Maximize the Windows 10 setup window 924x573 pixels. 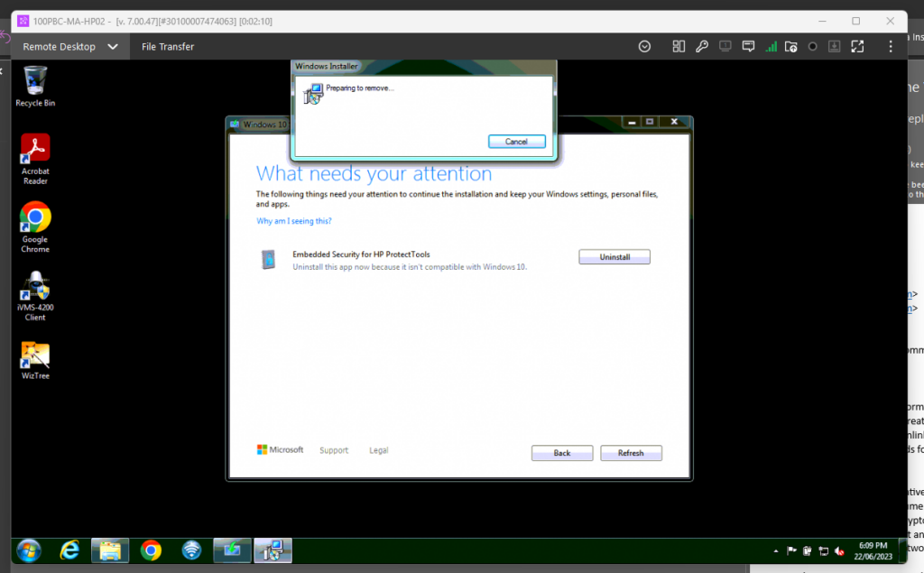[x=650, y=122]
